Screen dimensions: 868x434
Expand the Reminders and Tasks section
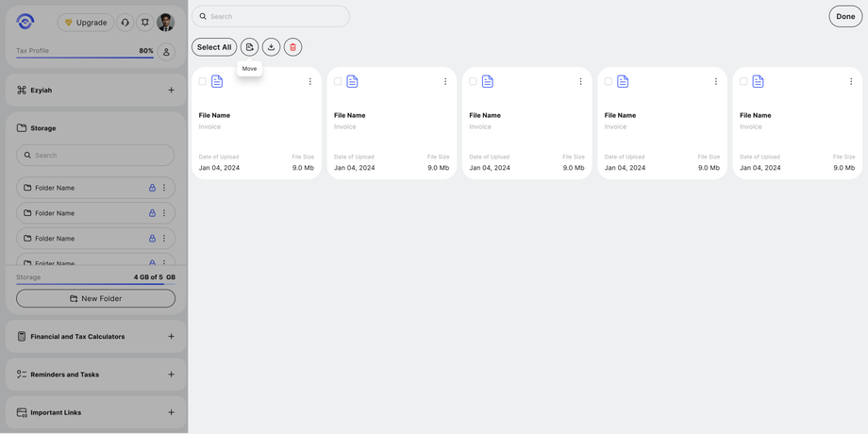pyautogui.click(x=171, y=375)
